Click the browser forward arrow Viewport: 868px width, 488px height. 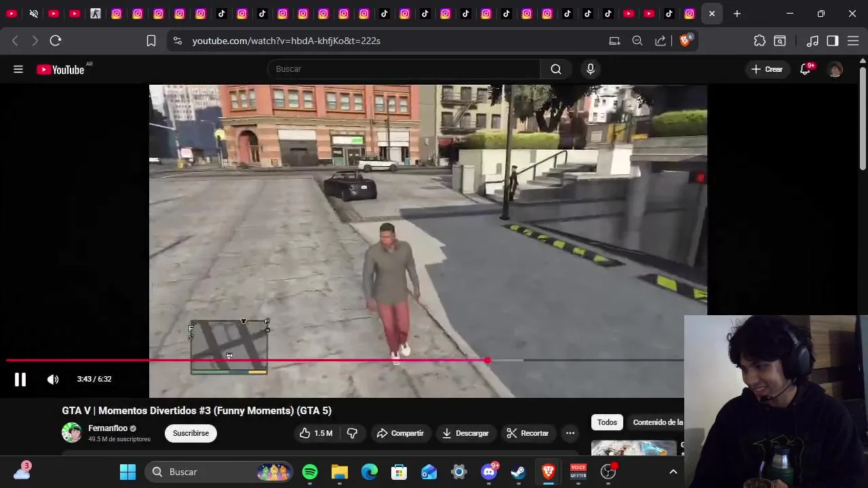(35, 41)
